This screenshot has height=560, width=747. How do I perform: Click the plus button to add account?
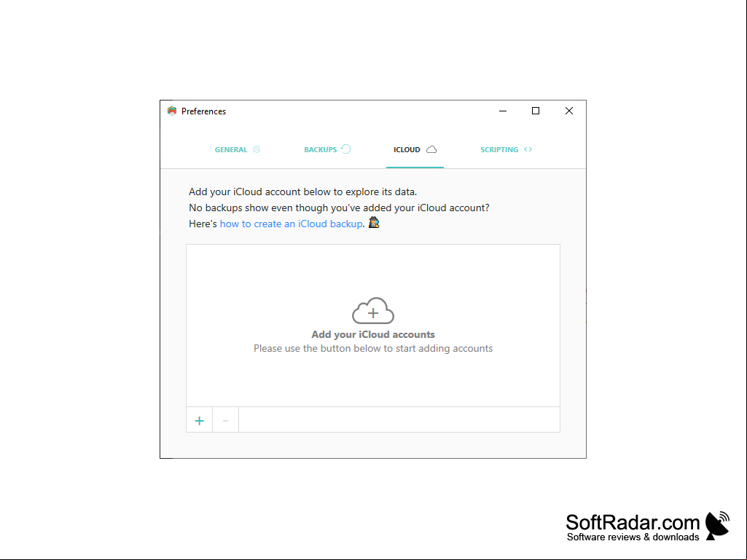pyautogui.click(x=200, y=420)
